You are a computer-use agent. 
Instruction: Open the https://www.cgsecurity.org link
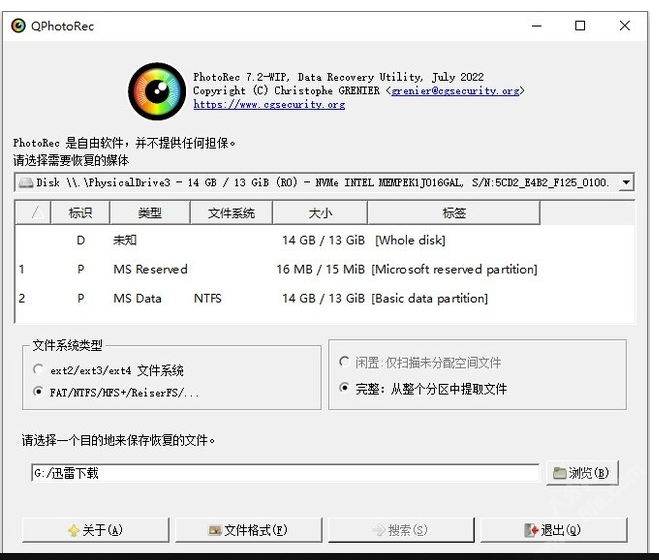pos(269,104)
